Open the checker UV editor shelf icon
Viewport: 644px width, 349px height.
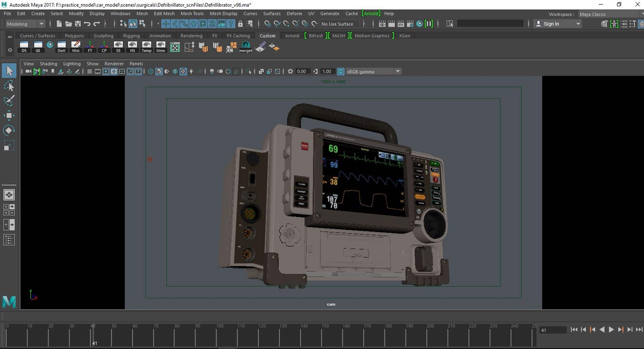pos(175,47)
